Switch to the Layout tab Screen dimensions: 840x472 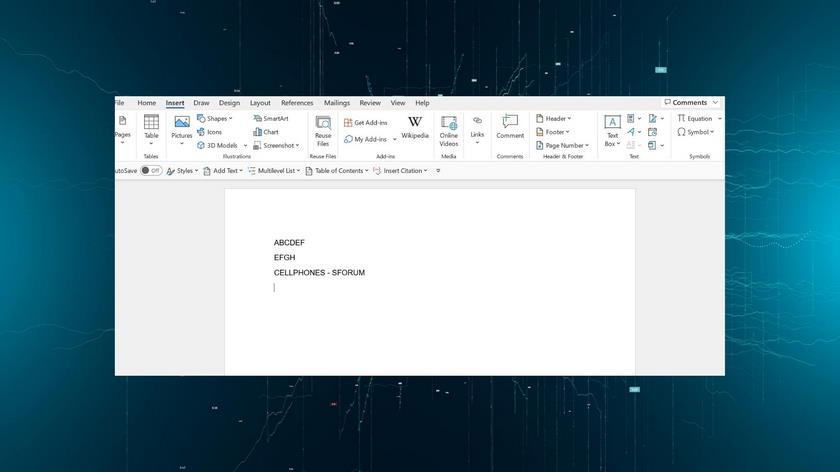coord(260,102)
